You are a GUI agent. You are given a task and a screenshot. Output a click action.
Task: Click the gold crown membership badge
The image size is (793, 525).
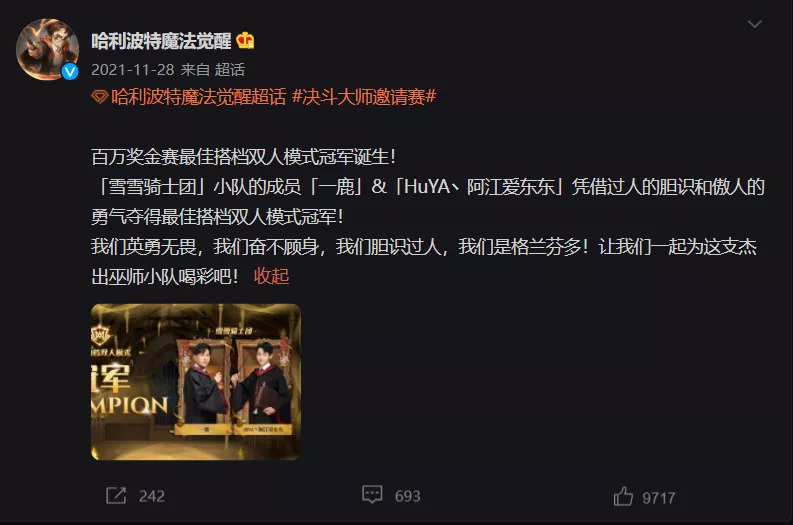[245, 40]
